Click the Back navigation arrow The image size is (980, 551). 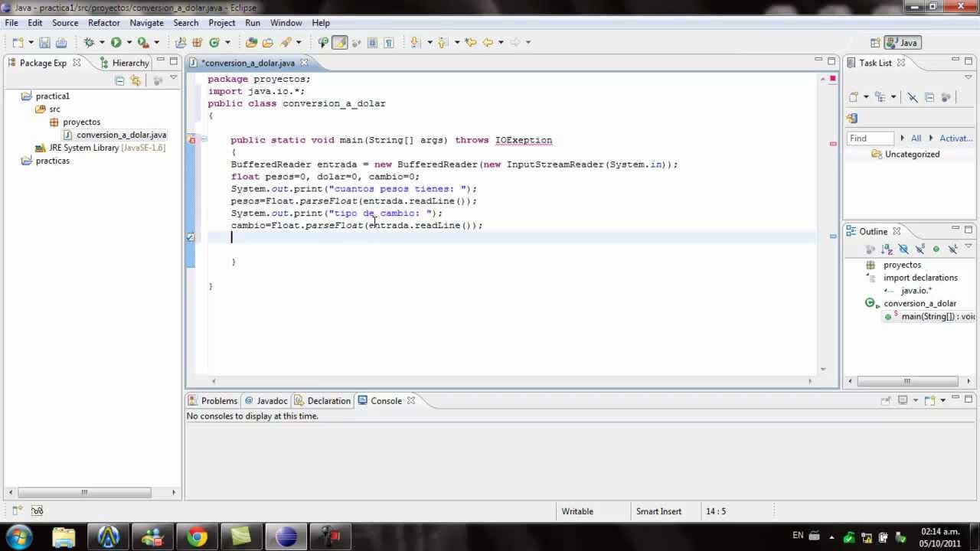(x=488, y=43)
